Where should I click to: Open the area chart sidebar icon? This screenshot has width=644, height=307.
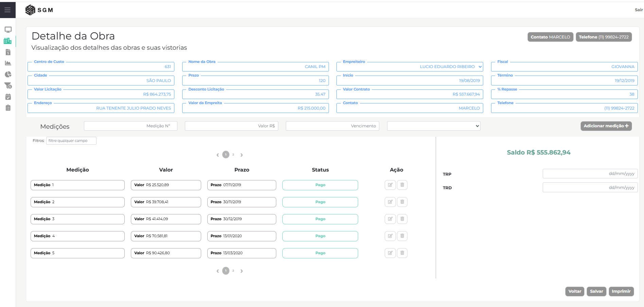[8, 63]
